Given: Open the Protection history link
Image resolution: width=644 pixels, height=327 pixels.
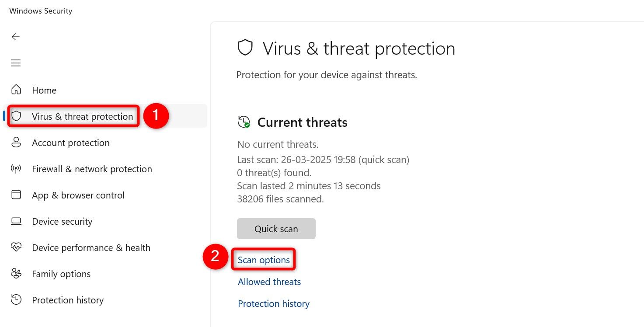Looking at the screenshot, I should tap(273, 303).
